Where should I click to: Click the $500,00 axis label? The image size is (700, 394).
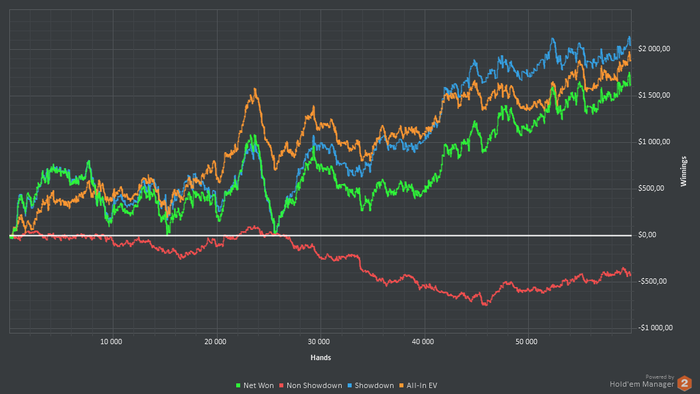[x=651, y=188]
